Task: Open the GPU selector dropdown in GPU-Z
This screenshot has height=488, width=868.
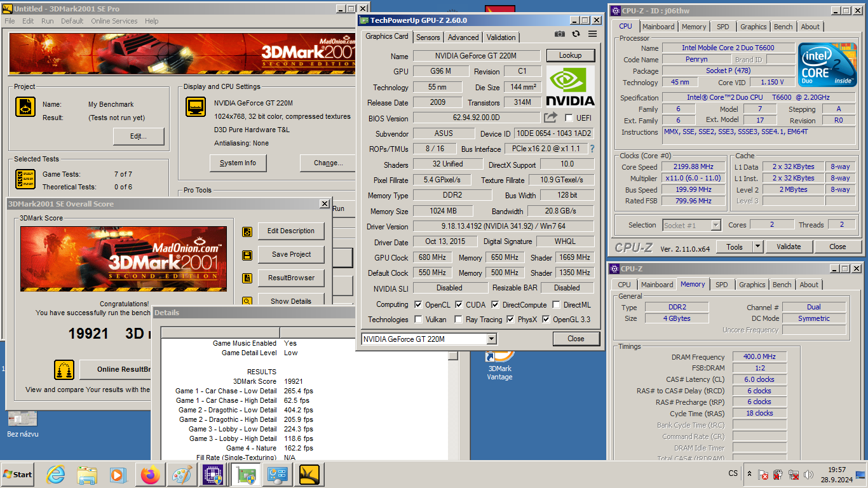Action: tap(492, 339)
